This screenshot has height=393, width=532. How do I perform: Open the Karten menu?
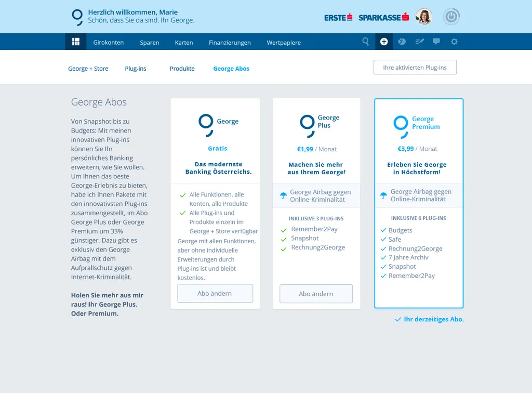(184, 43)
